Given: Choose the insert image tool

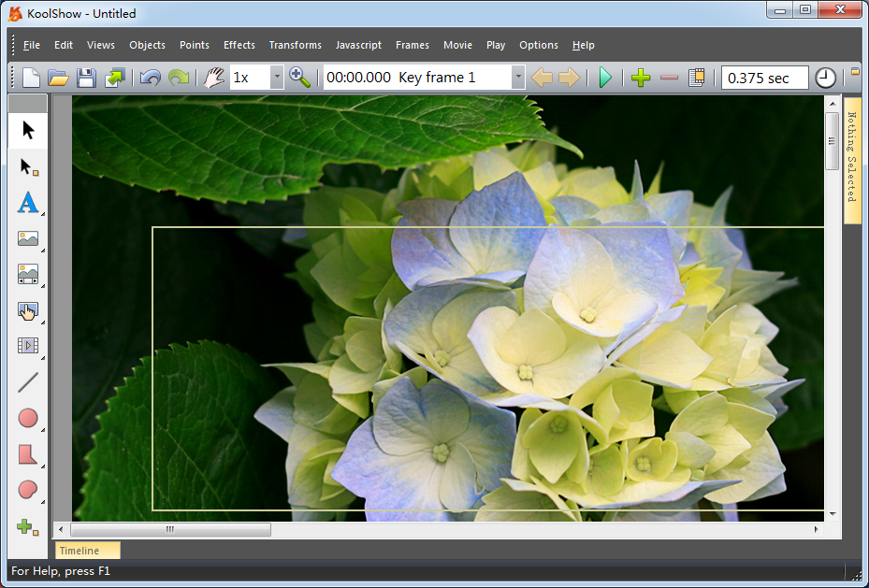Looking at the screenshot, I should click(x=28, y=239).
